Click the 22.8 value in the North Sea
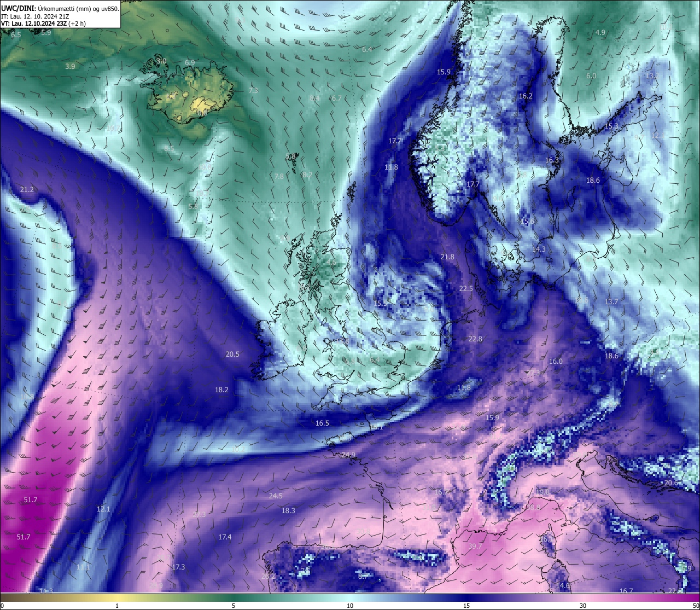The image size is (700, 610). (475, 339)
